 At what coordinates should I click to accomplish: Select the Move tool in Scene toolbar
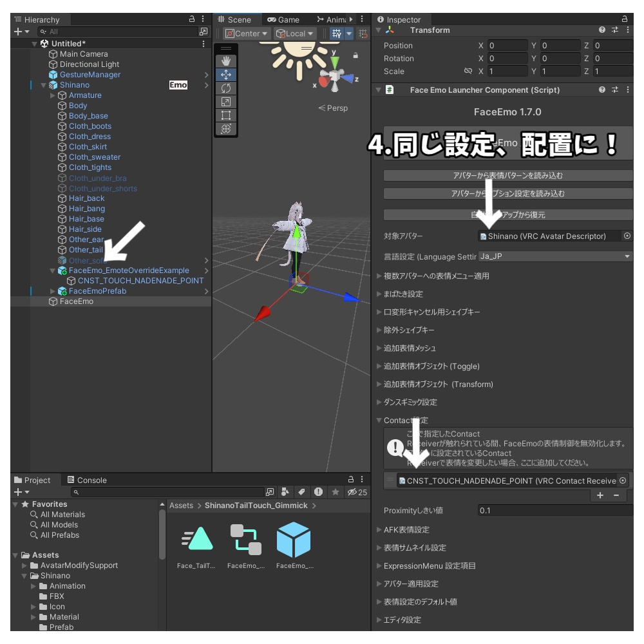tap(226, 75)
